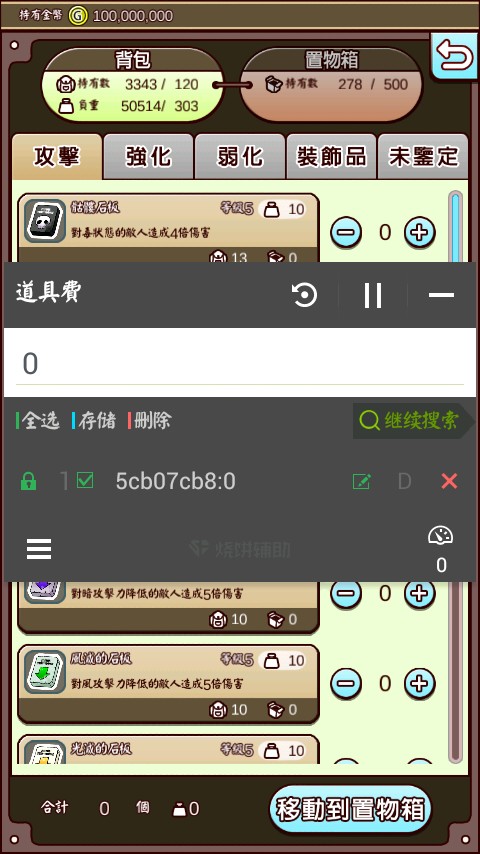Edit the 5cb07cb8:0 entry with the pencil icon

point(362,481)
